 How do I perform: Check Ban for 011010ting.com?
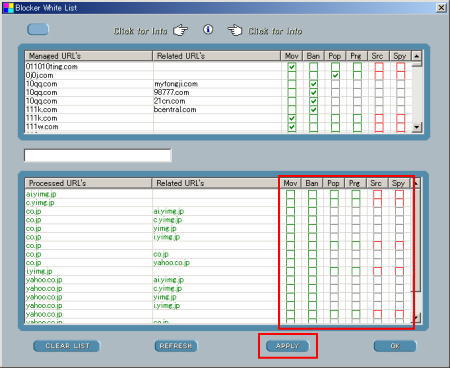point(313,67)
